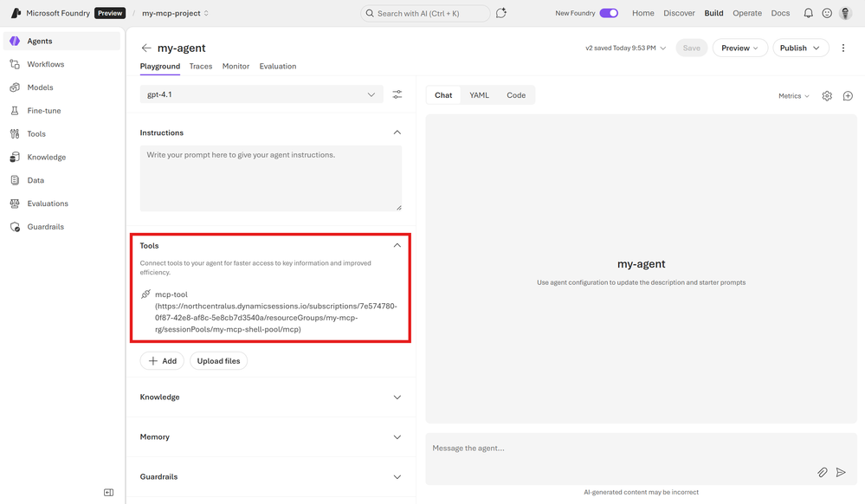Click the instructions textarea resize handle
The image size is (865, 504).
pyautogui.click(x=399, y=208)
